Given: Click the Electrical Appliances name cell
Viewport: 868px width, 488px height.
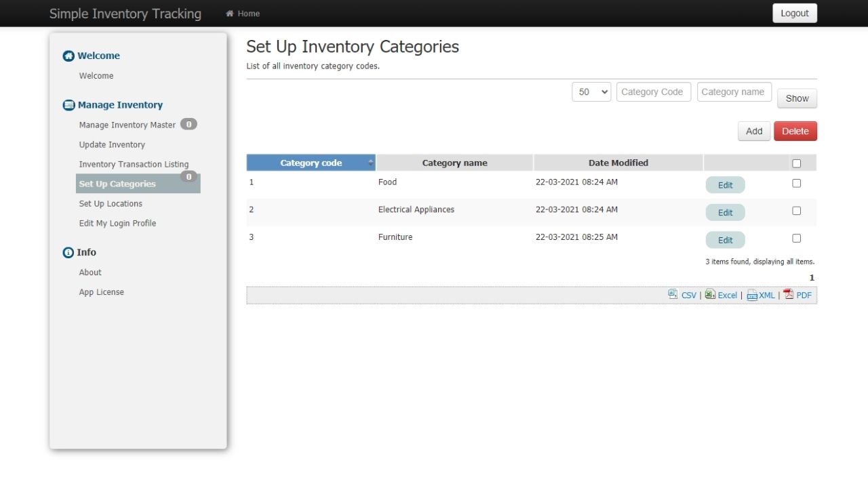Looking at the screenshot, I should [x=416, y=210].
